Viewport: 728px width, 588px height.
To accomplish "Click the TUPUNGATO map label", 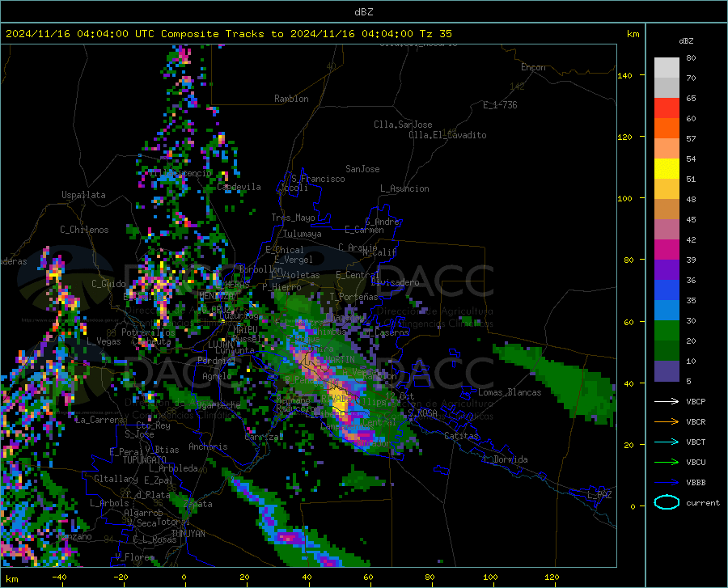I will pos(145,460).
